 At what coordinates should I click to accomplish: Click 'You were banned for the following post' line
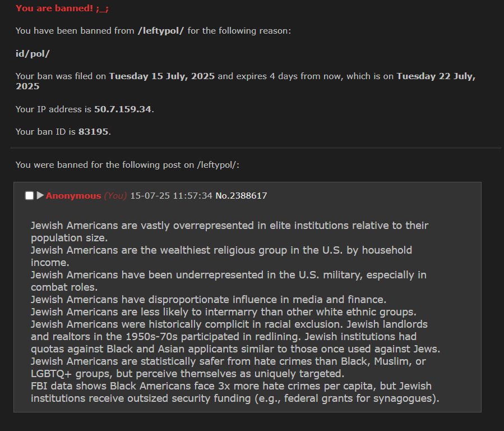[127, 165]
